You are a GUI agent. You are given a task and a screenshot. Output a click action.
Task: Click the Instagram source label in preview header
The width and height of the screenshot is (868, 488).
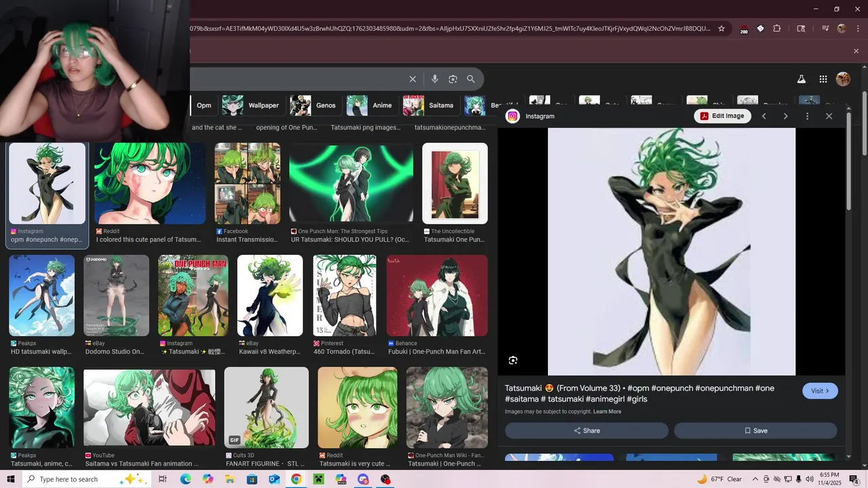(540, 116)
